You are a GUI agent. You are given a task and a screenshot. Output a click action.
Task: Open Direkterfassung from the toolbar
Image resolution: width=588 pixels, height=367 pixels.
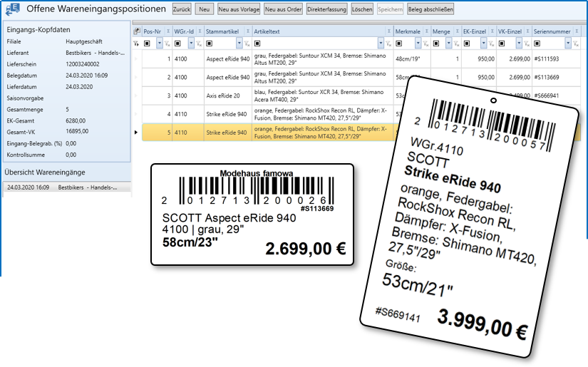327,9
